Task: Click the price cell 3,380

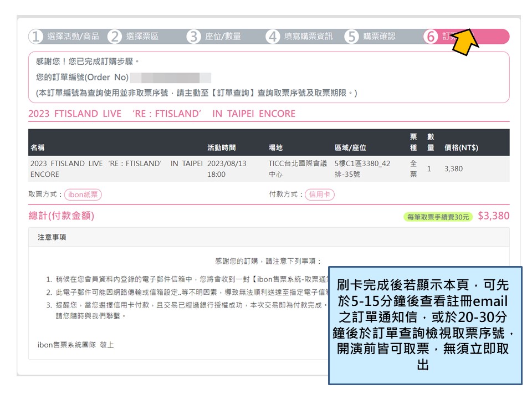Action: pos(453,168)
